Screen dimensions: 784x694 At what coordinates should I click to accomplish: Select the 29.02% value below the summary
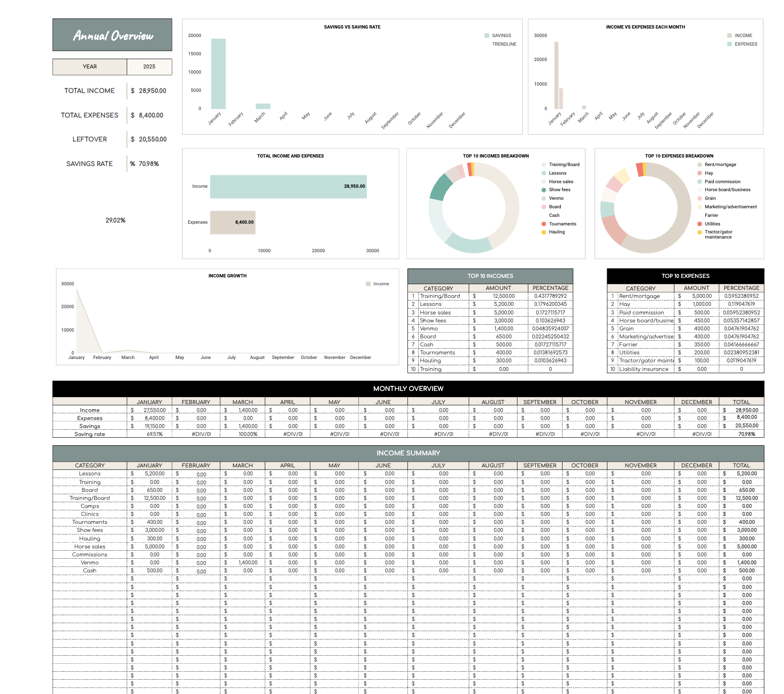click(115, 220)
